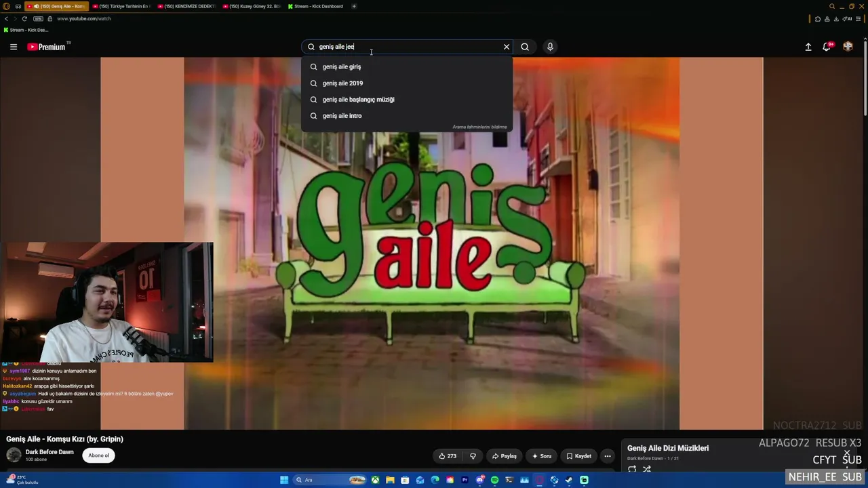Open Premiere Pro in taskbar
The height and width of the screenshot is (488, 868).
click(x=465, y=480)
